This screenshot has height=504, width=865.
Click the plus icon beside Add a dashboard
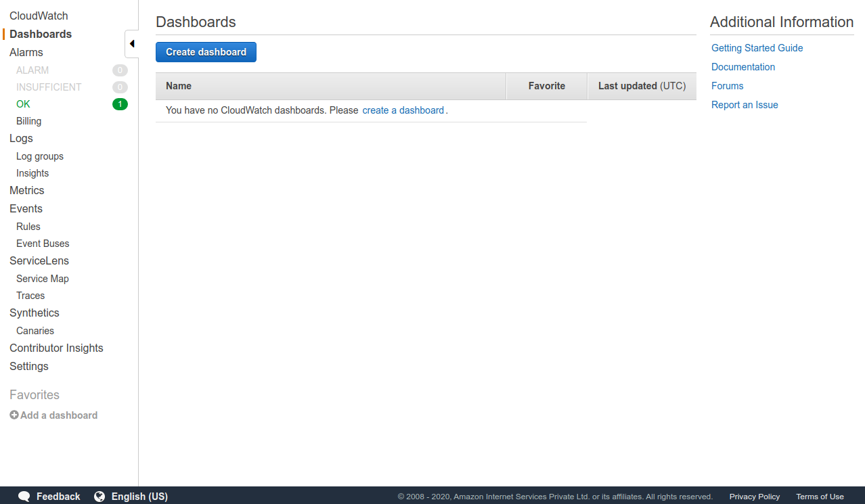point(14,415)
